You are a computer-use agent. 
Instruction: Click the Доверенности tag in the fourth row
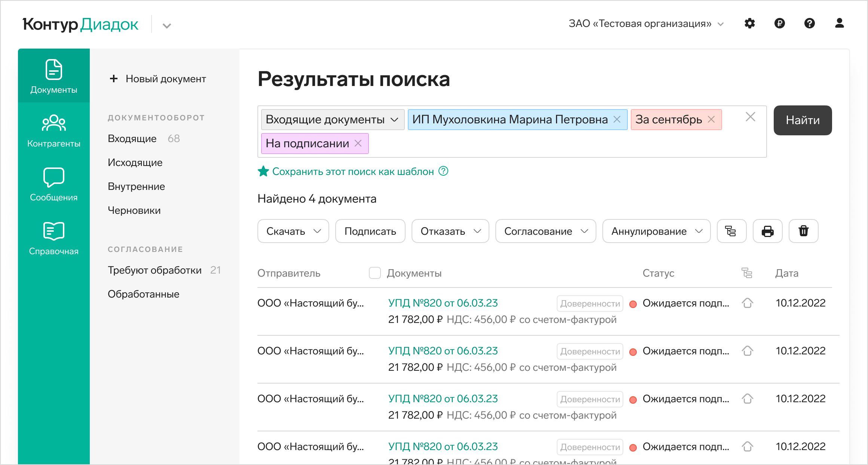[590, 447]
